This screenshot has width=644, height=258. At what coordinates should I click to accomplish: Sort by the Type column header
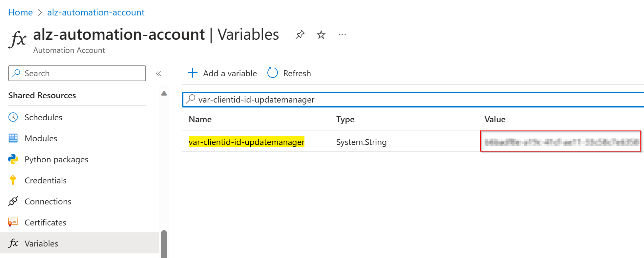click(x=345, y=119)
